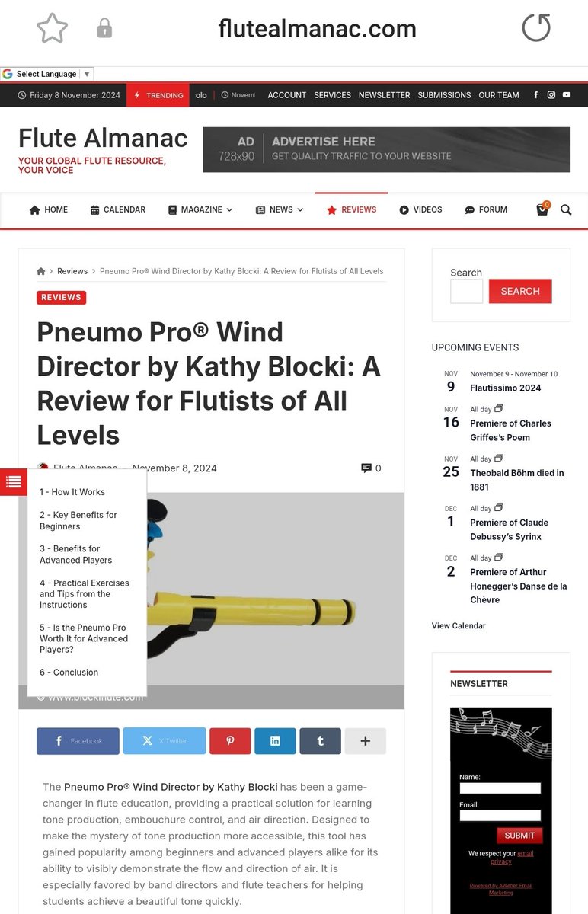Image resolution: width=588 pixels, height=914 pixels.
Task: Open the Calendar menu item
Action: (x=118, y=209)
